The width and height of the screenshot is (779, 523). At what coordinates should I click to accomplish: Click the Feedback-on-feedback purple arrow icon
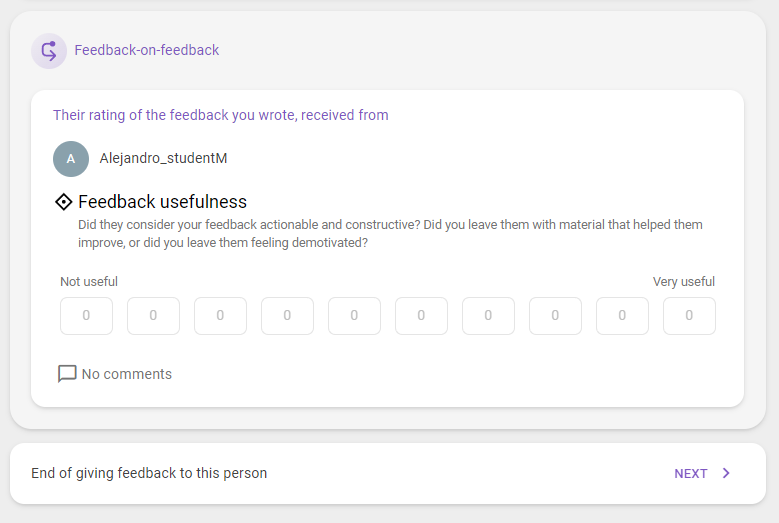click(x=49, y=51)
